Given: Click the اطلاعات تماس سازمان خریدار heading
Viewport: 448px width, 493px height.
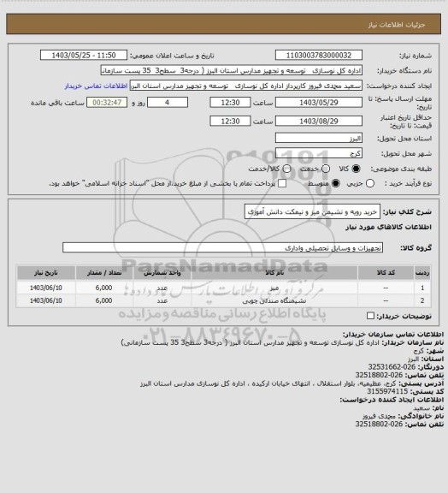Looking at the screenshot, I should point(393,334).
